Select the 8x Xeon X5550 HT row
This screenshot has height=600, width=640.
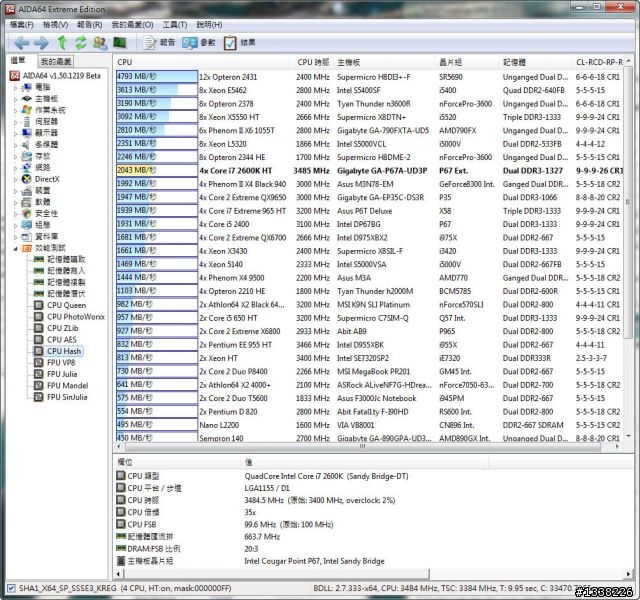click(369, 117)
